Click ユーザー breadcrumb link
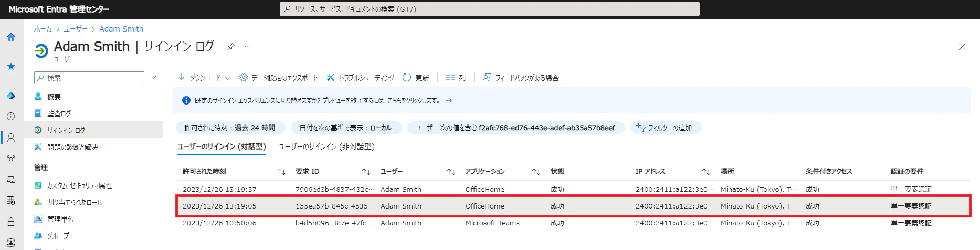This screenshot has width=980, height=250. (76, 29)
